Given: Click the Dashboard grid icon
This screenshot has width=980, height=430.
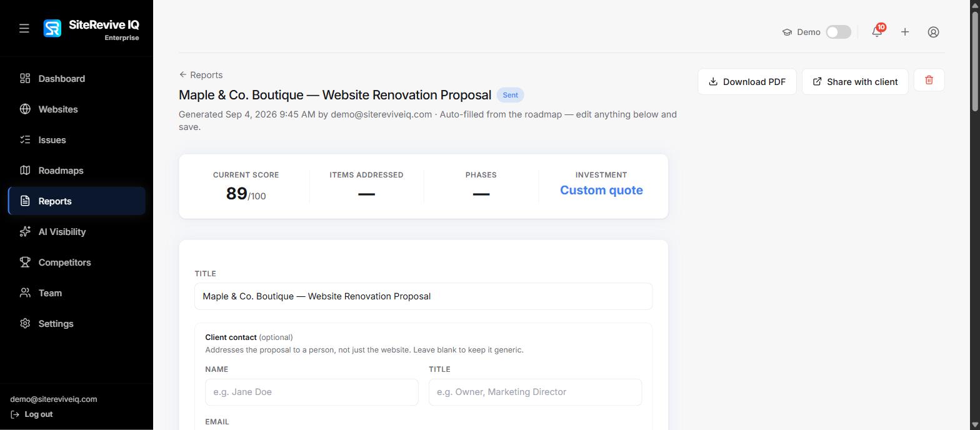Looking at the screenshot, I should [25, 78].
